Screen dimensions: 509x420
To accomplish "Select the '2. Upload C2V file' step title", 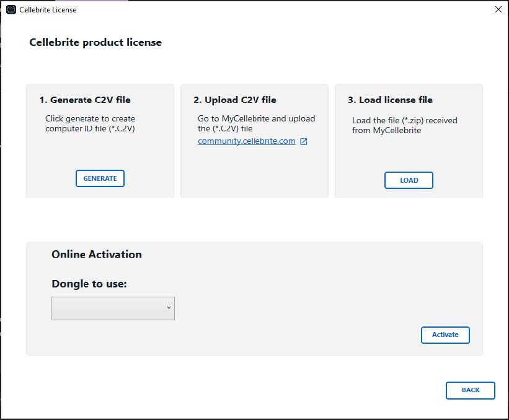I will tap(235, 100).
